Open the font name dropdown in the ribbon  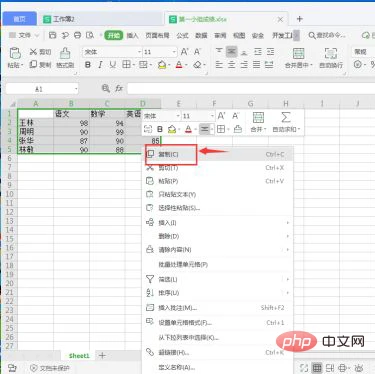click(x=139, y=52)
